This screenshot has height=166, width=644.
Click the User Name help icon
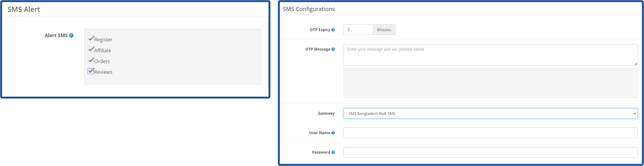tap(333, 133)
